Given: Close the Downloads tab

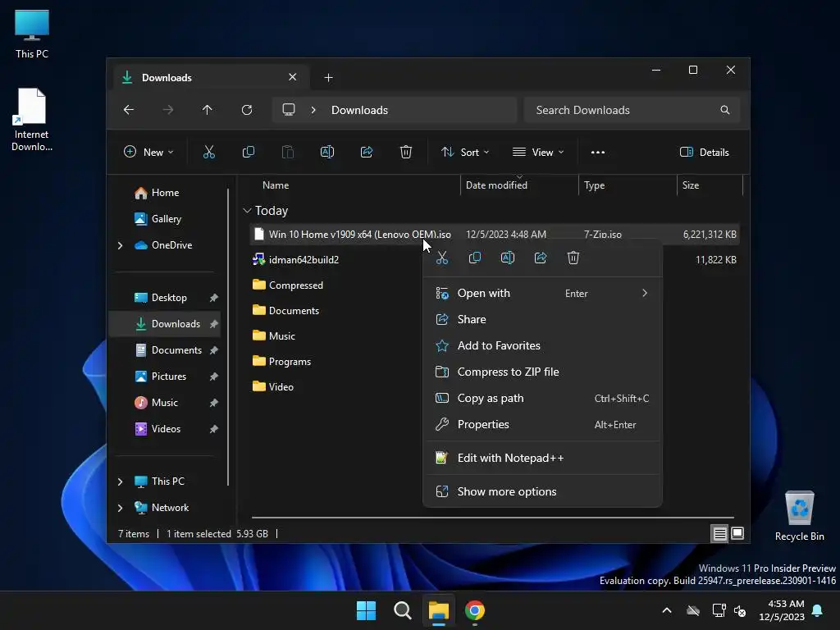Looking at the screenshot, I should (293, 77).
